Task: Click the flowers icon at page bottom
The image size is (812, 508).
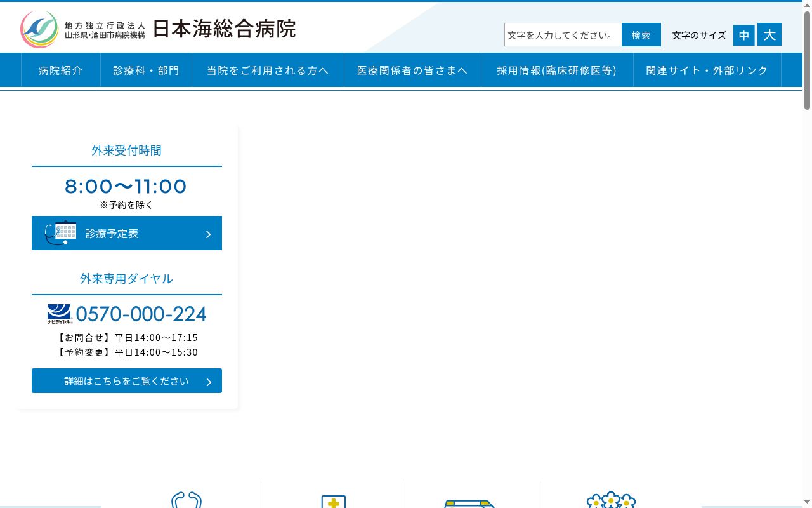Action: click(611, 500)
